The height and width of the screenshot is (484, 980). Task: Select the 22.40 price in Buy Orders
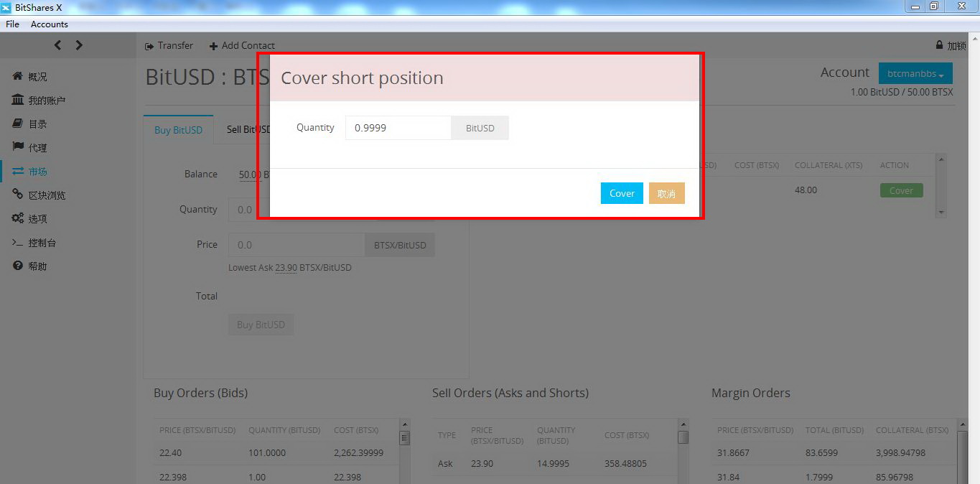click(171, 453)
